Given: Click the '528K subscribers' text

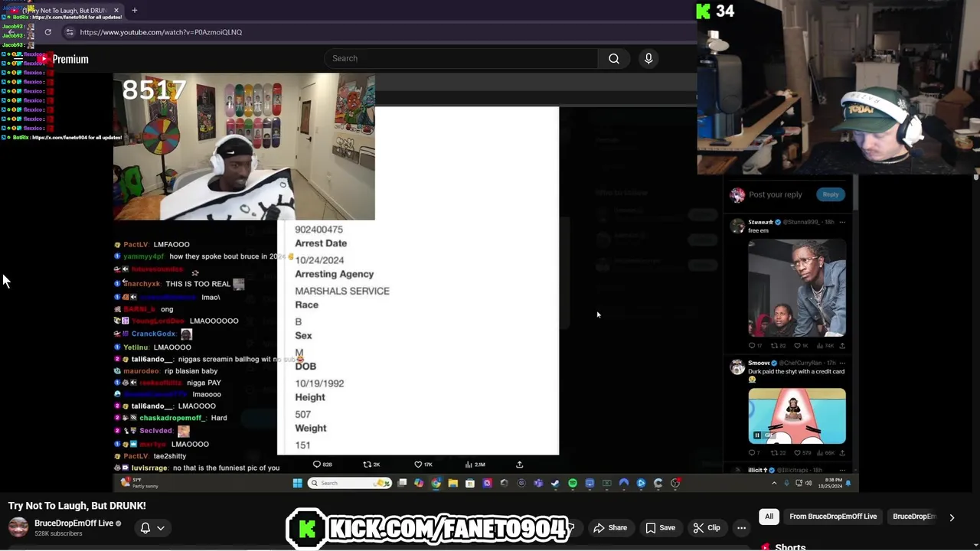Looking at the screenshot, I should tap(58, 533).
